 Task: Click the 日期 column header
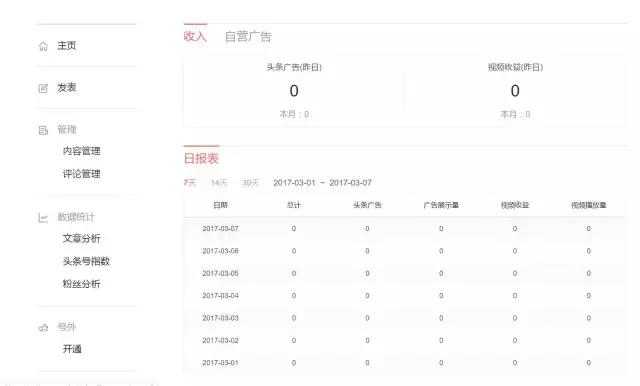point(220,205)
